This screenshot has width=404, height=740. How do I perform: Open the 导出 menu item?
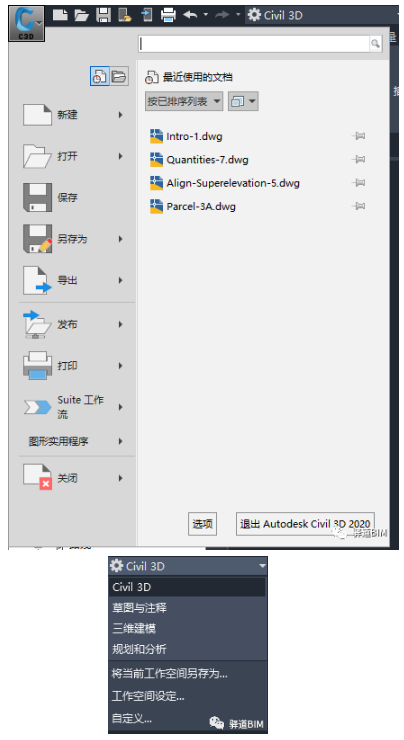pyautogui.click(x=74, y=280)
